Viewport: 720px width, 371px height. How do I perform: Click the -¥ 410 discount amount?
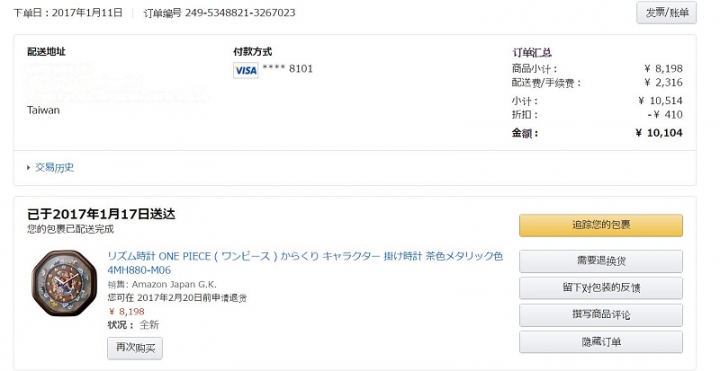pos(665,115)
